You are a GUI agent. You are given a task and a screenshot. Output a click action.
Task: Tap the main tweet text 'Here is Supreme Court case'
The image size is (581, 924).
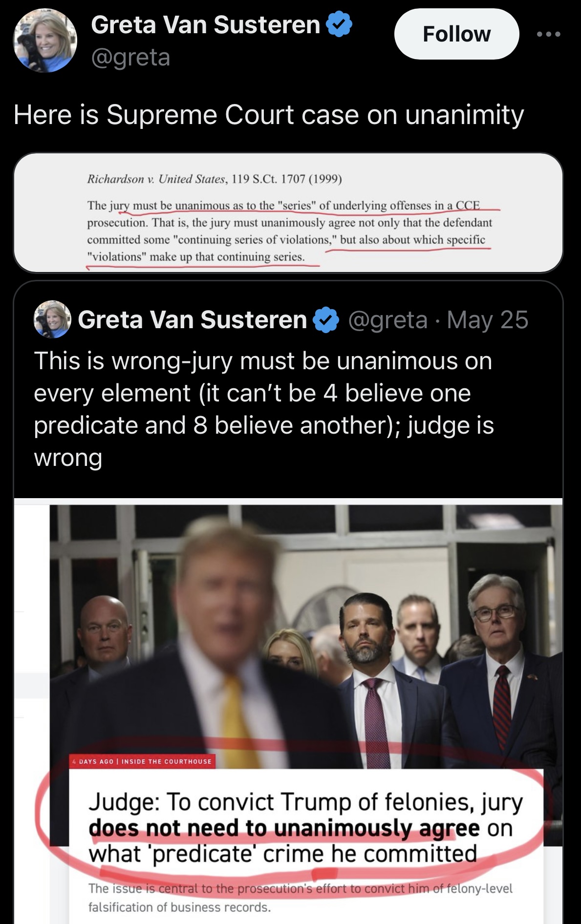[269, 115]
